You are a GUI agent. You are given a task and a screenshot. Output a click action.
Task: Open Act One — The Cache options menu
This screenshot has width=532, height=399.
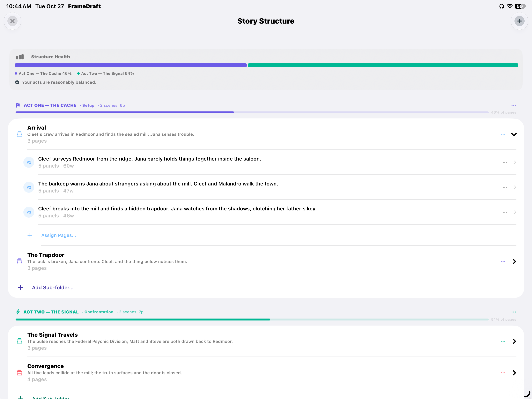click(x=514, y=105)
